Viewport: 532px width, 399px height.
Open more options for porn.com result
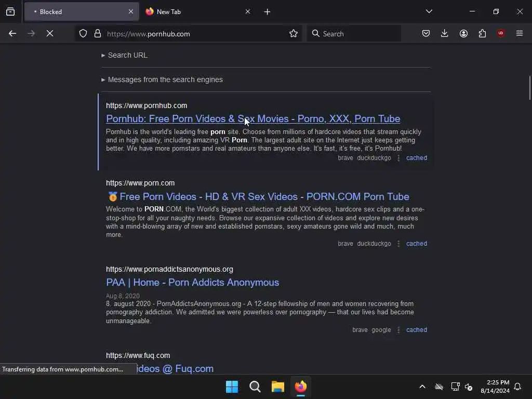pyautogui.click(x=398, y=244)
